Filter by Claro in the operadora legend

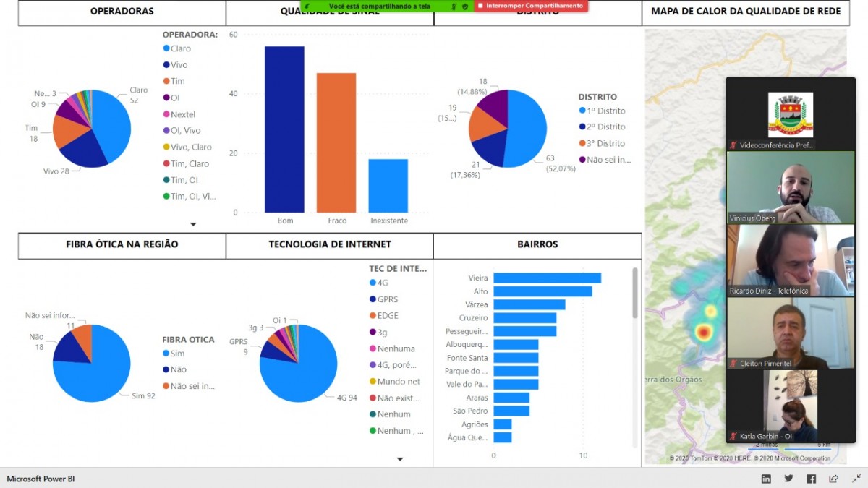tap(180, 48)
